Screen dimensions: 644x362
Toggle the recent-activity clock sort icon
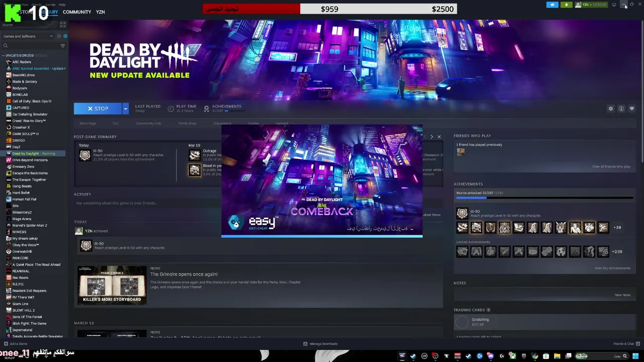59,36
